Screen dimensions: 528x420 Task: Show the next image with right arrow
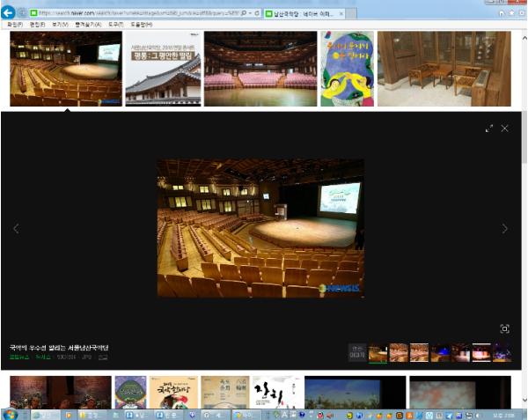coord(504,229)
